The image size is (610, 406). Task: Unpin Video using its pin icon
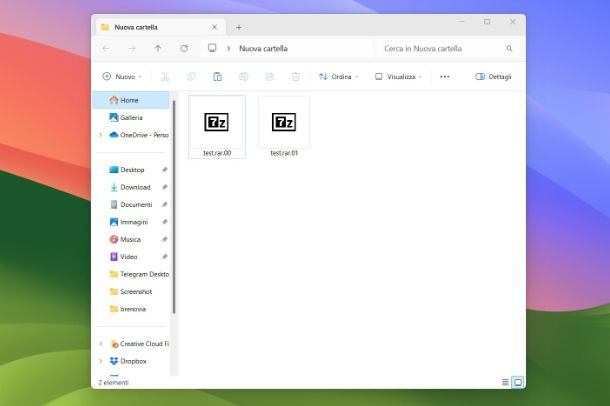pos(165,257)
